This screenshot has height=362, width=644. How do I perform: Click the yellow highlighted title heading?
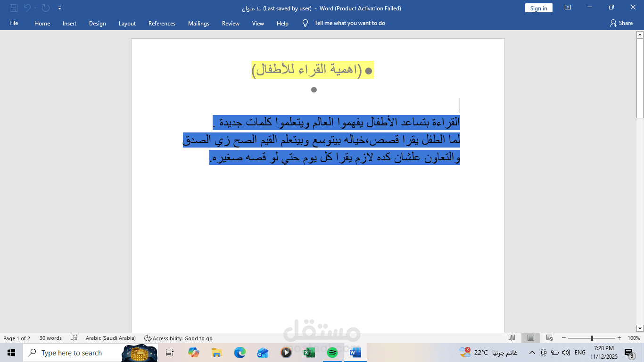click(313, 70)
